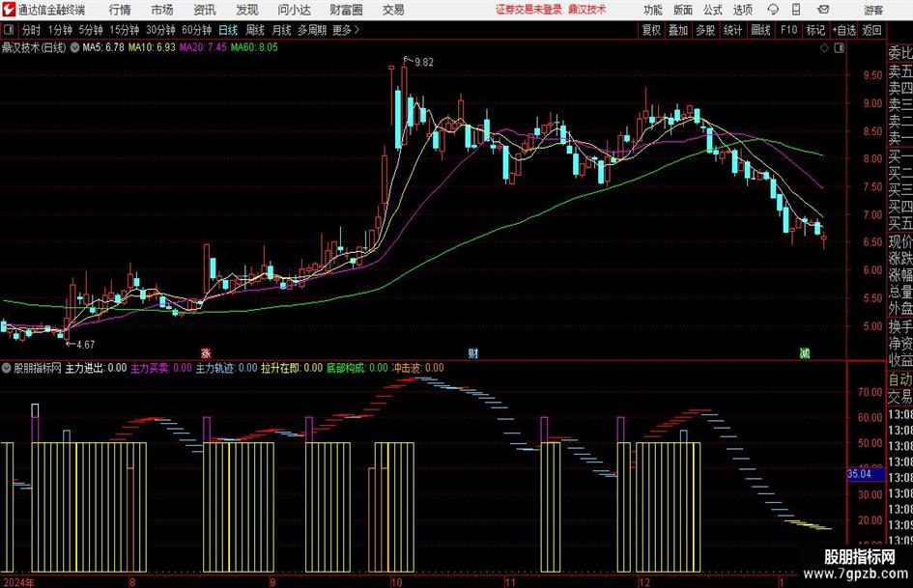Screen dimensions: 913x588
Task: Click the customer service headset icon
Action: 773,10
